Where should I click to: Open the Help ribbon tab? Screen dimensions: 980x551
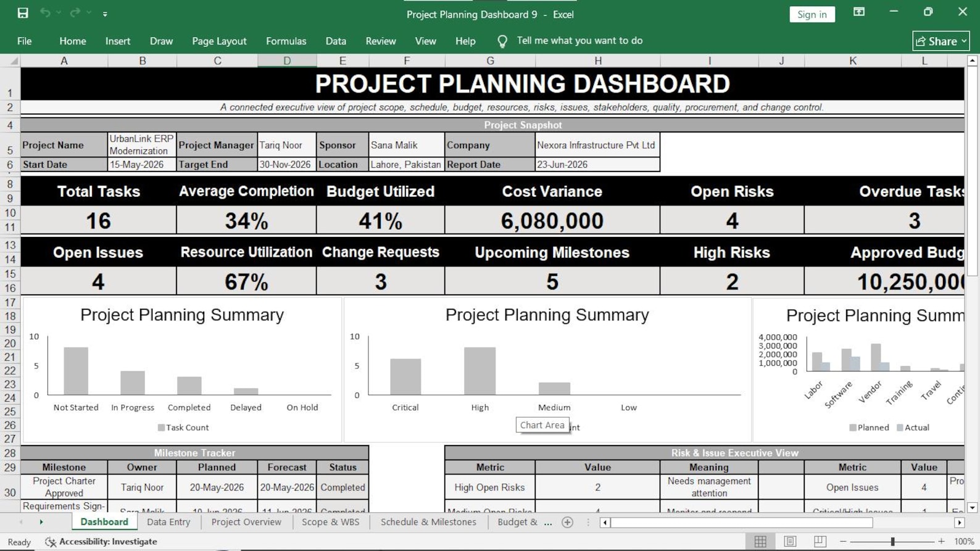click(x=465, y=41)
